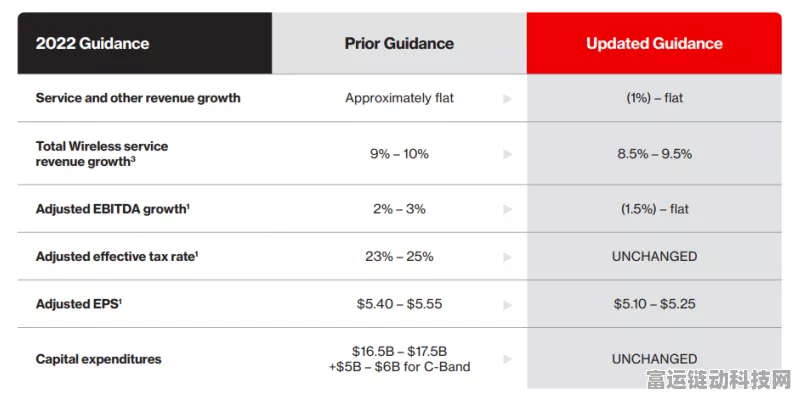Click the updated 8.5% – 9.5% value

[x=654, y=154]
